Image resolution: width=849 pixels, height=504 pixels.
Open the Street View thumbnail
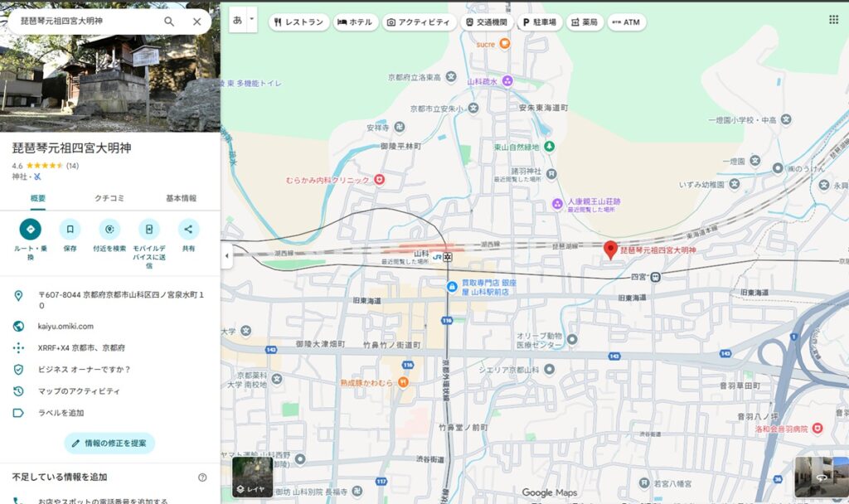(820, 477)
